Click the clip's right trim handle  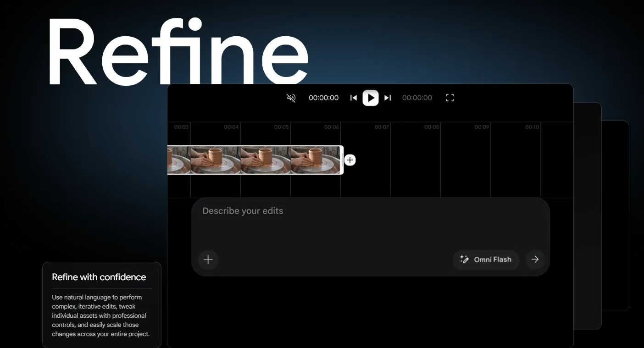point(342,160)
